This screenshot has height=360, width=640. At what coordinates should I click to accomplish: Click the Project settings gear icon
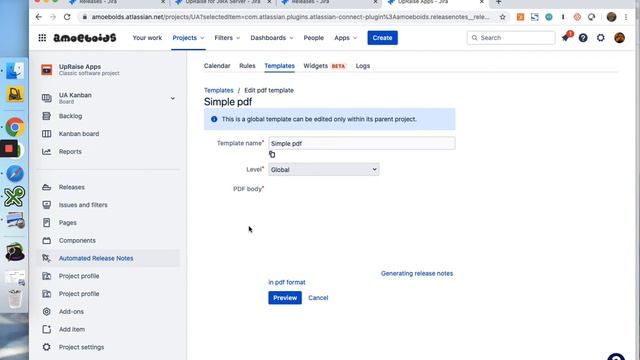click(47, 347)
